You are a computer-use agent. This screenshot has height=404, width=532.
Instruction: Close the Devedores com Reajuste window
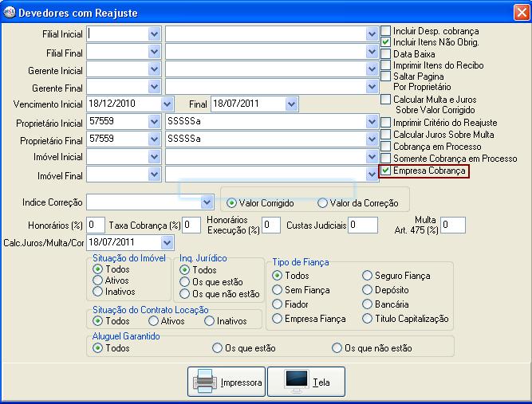[x=519, y=11]
